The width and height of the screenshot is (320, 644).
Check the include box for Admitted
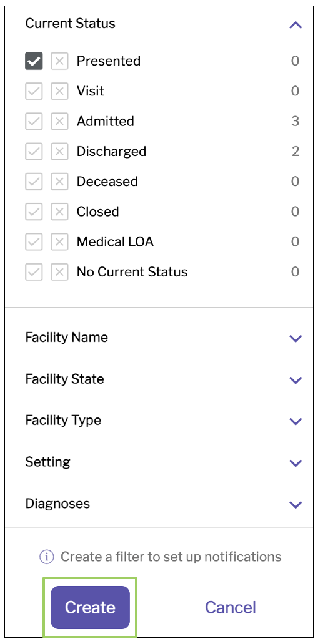tap(34, 122)
